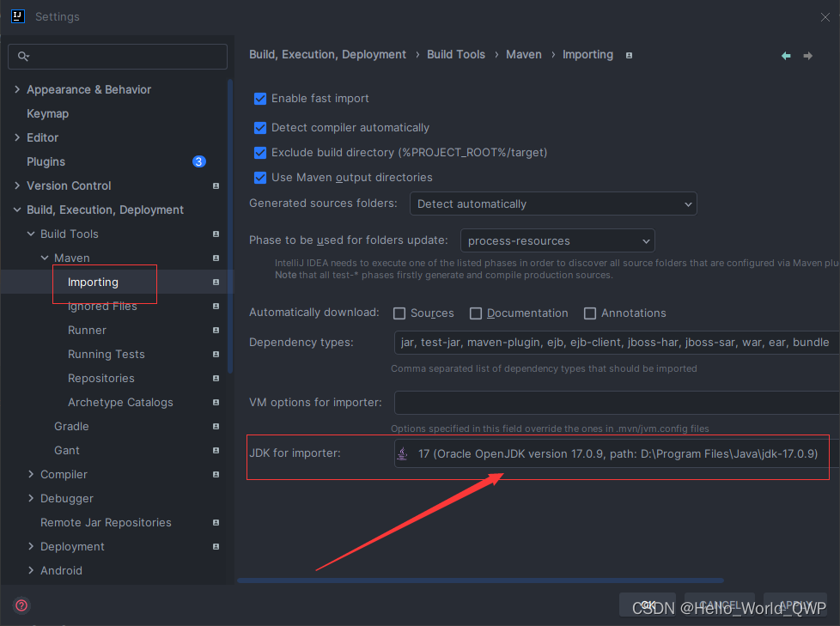This screenshot has height=626, width=840.
Task: Select Runner under Maven
Action: click(x=87, y=331)
